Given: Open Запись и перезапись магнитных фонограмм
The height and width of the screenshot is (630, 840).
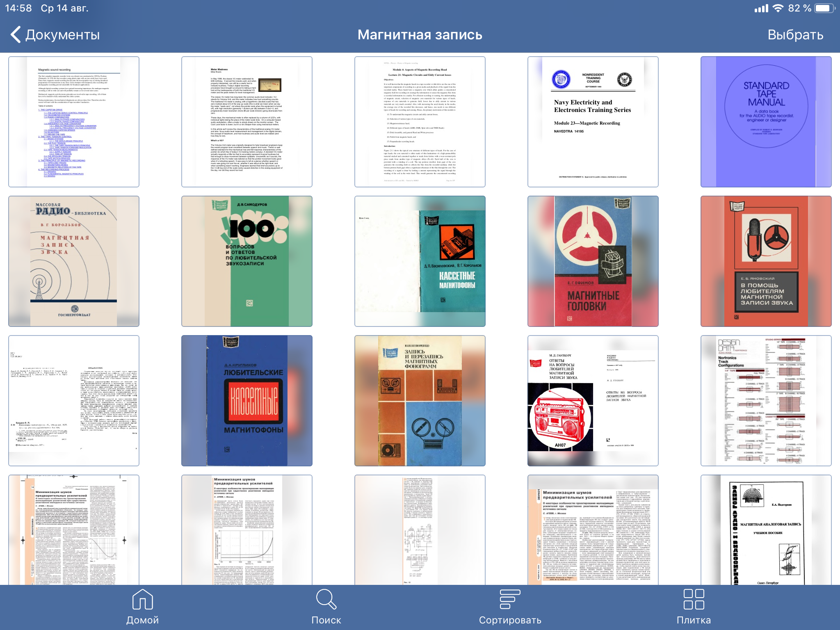Looking at the screenshot, I should coord(420,401).
